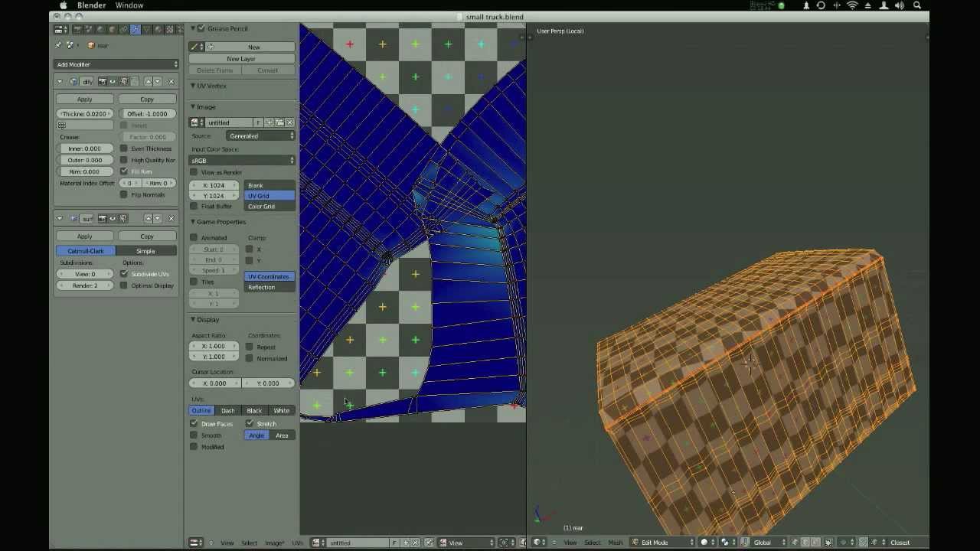Open Image menu in UV editor header
This screenshot has height=551, width=980.
pyautogui.click(x=274, y=543)
